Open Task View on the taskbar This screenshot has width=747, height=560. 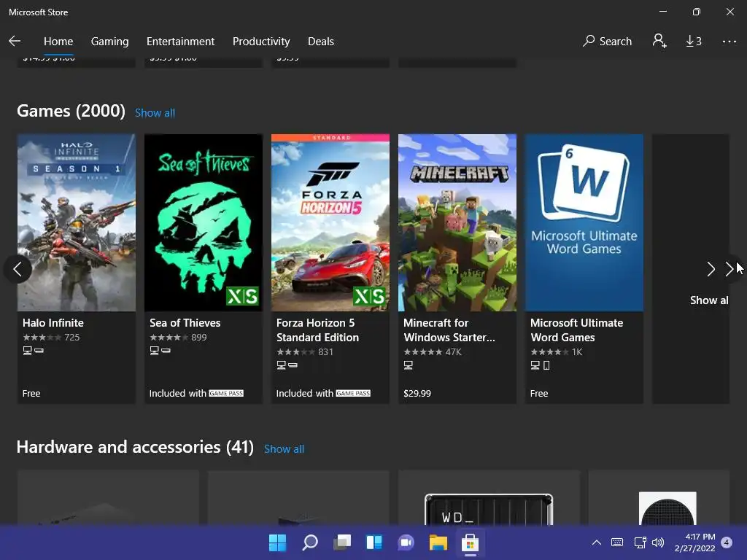coord(342,542)
